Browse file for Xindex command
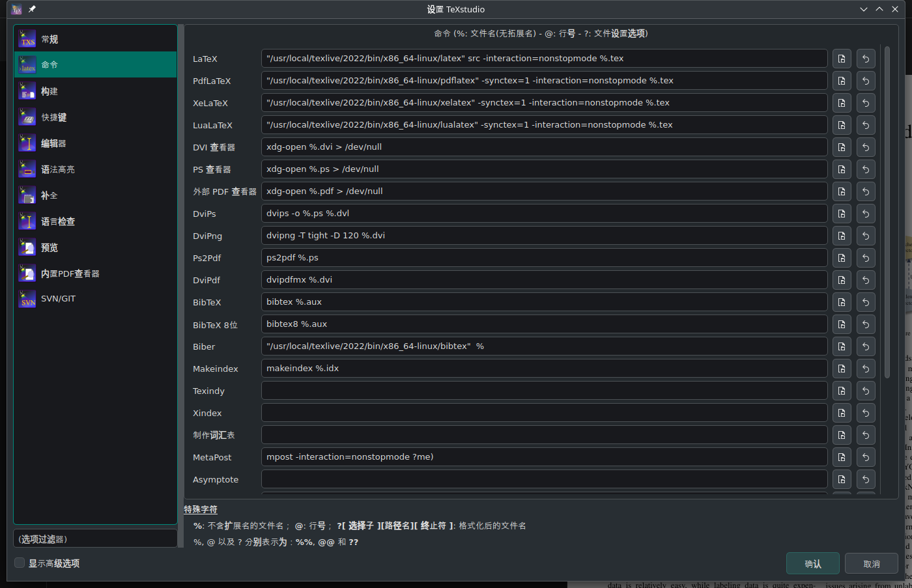This screenshot has height=588, width=912. click(x=842, y=413)
